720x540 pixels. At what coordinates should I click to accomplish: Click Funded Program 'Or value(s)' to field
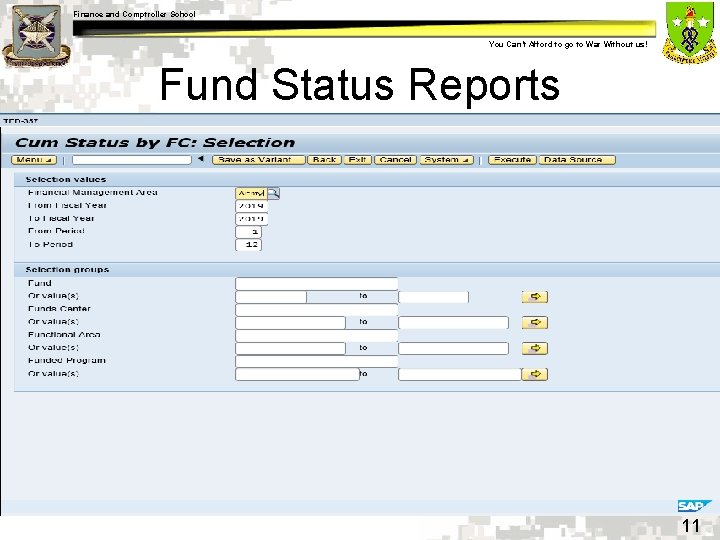pos(460,374)
